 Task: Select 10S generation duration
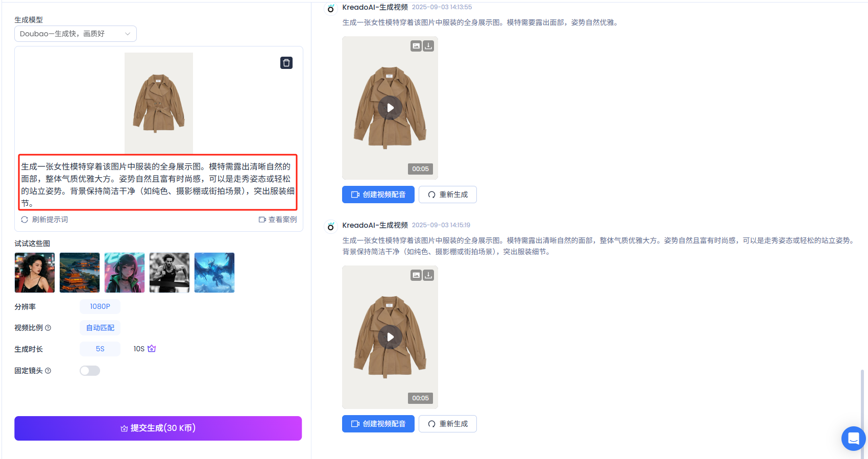coord(139,349)
